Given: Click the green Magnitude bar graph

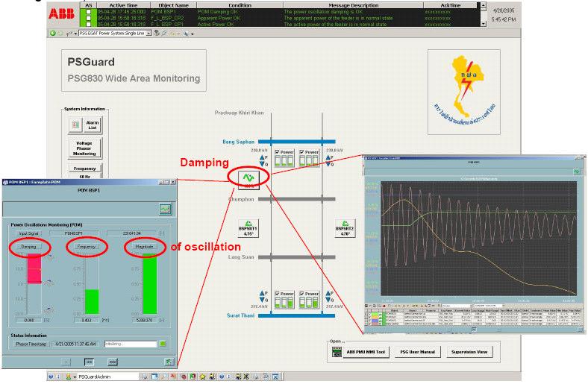Looking at the screenshot, I should click(150, 284).
